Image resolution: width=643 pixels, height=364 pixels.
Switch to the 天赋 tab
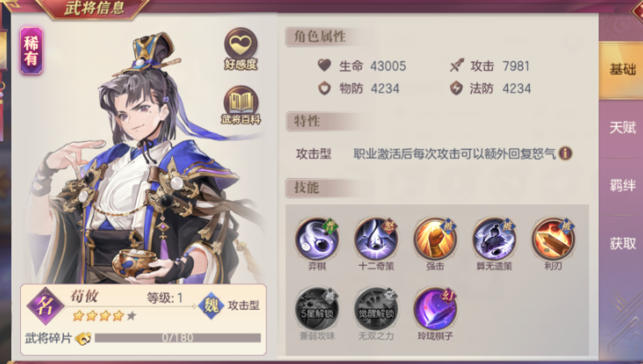622,128
